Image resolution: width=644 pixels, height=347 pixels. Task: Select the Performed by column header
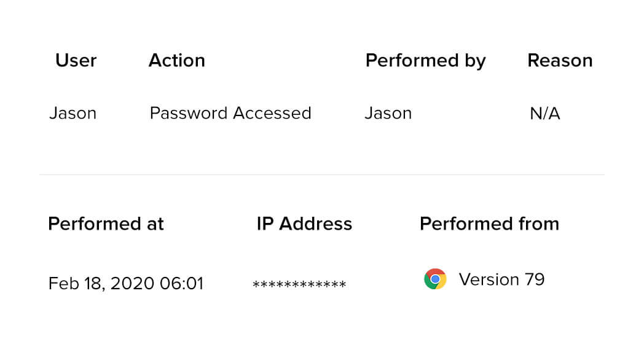[x=425, y=60]
